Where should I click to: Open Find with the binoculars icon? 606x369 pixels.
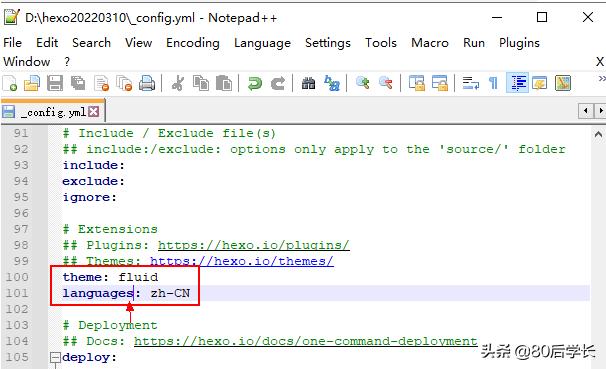pos(308,83)
